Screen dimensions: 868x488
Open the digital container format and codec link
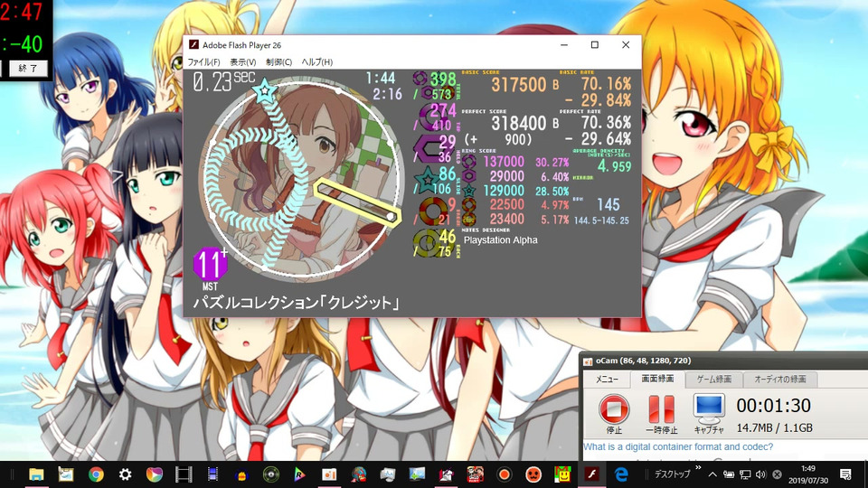pyautogui.click(x=678, y=447)
